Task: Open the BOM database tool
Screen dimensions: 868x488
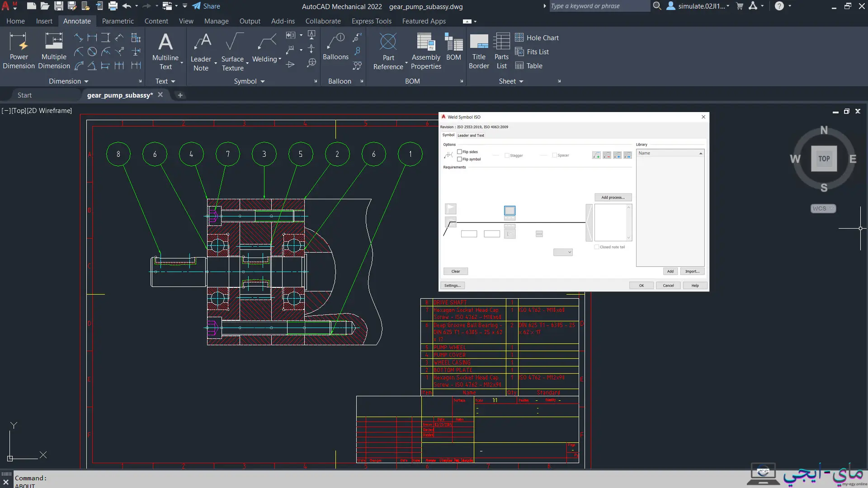Action: pyautogui.click(x=453, y=46)
